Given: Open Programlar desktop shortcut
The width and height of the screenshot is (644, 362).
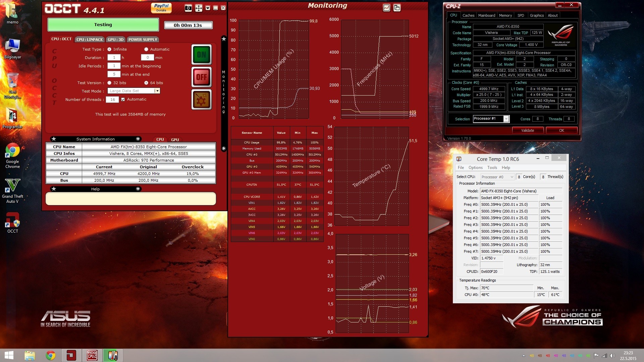Looking at the screenshot, I should pyautogui.click(x=12, y=118).
